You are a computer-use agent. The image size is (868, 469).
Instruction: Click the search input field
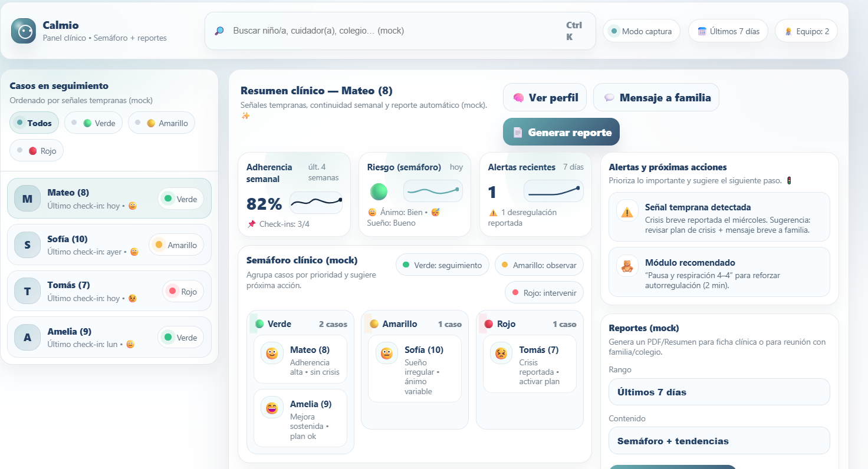[383, 31]
